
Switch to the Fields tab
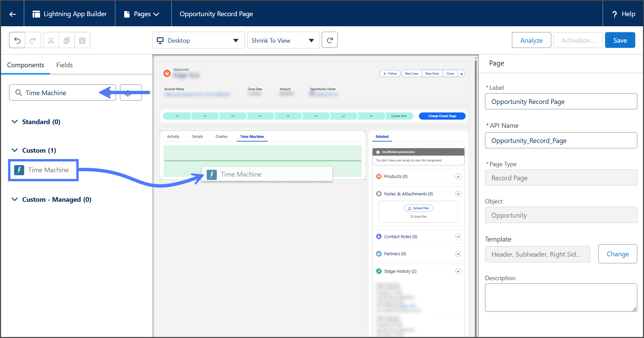[64, 65]
